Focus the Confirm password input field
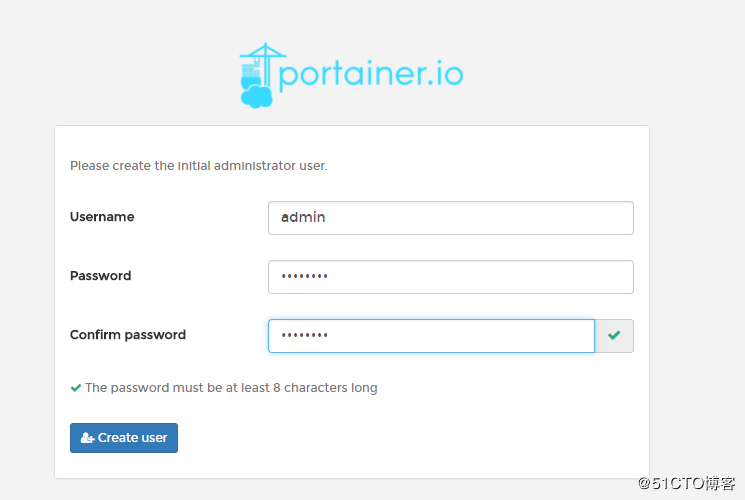Viewport: 745px width, 500px height. 431,336
